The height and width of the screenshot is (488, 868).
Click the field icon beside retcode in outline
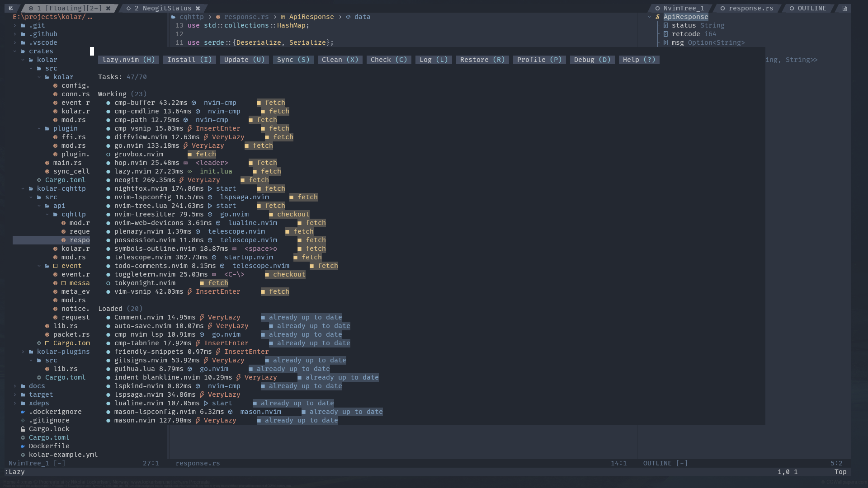point(665,34)
